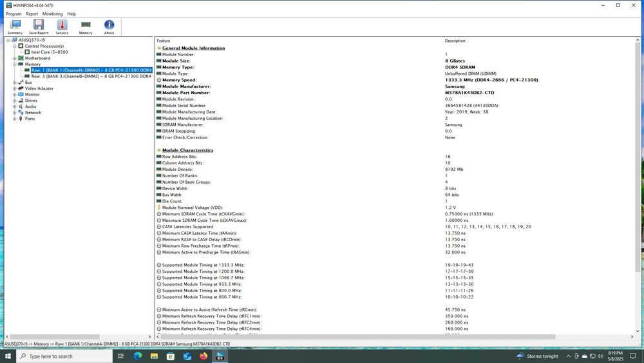Screen dimensions: 644x363
Task: Collapse the Memory tree node
Action: coord(14,64)
